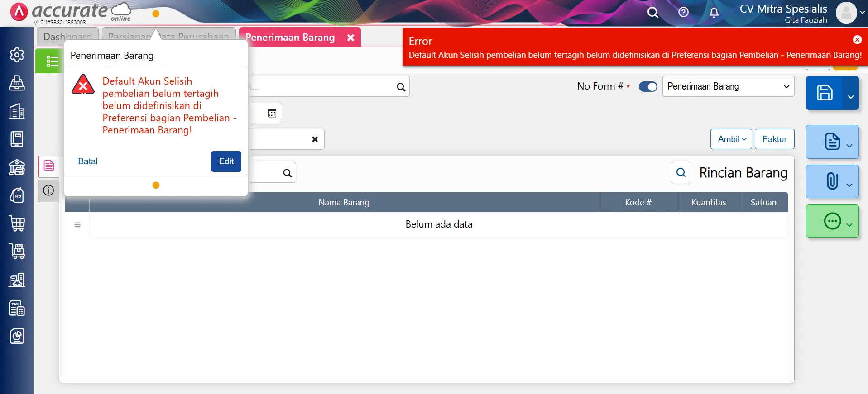The width and height of the screenshot is (868, 394).
Task: Click the search magnifier in the top header
Action: (x=652, y=13)
